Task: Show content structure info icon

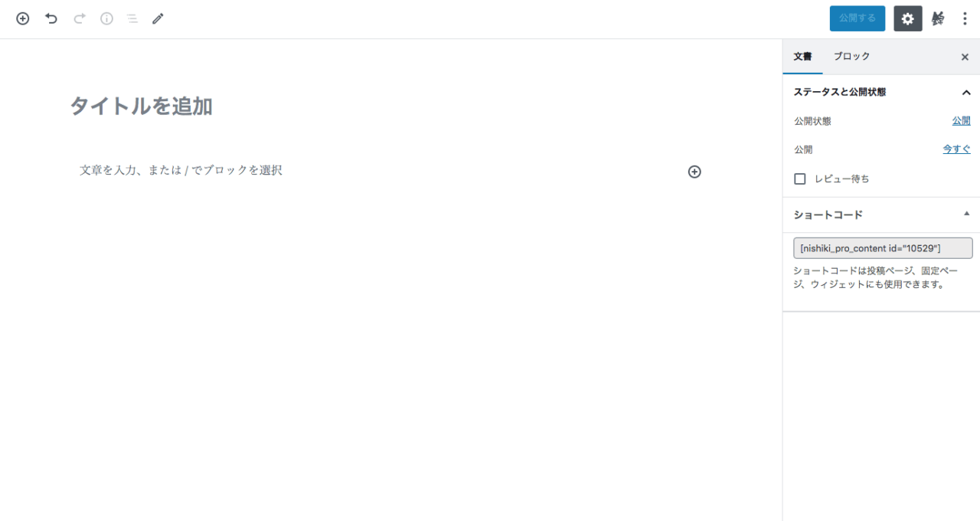Action: 106,18
